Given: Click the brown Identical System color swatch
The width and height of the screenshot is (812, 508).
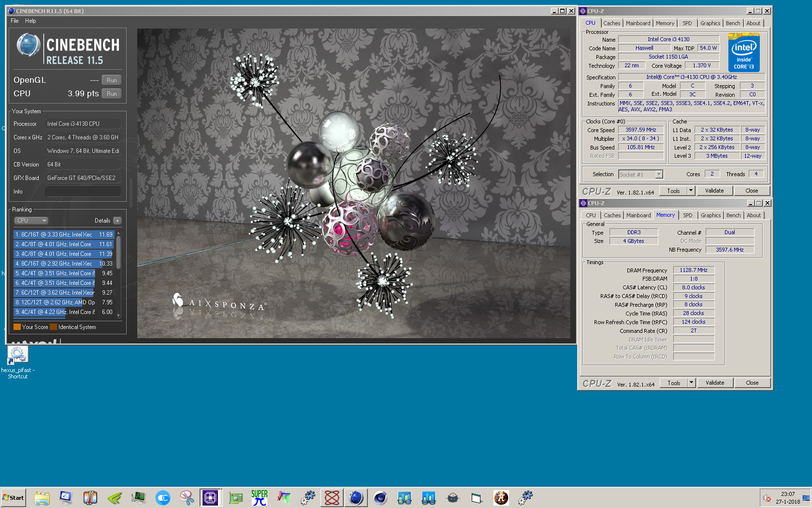Looking at the screenshot, I should coord(53,327).
